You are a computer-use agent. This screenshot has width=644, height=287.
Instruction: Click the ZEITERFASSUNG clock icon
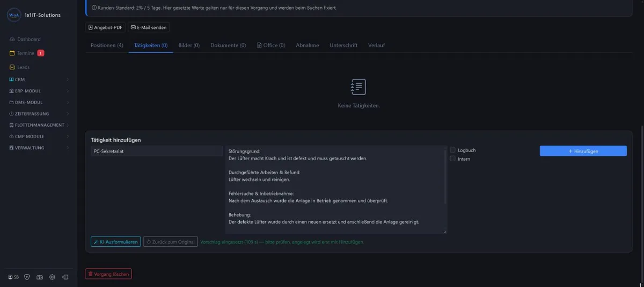tap(11, 113)
